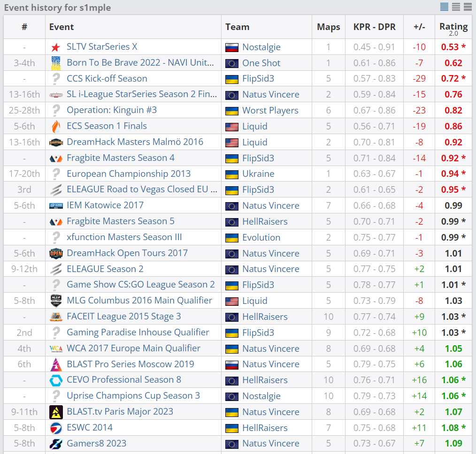Open Fragbite Masters Season 5 event link
Screen dimensions: 476x454
pyautogui.click(x=121, y=221)
